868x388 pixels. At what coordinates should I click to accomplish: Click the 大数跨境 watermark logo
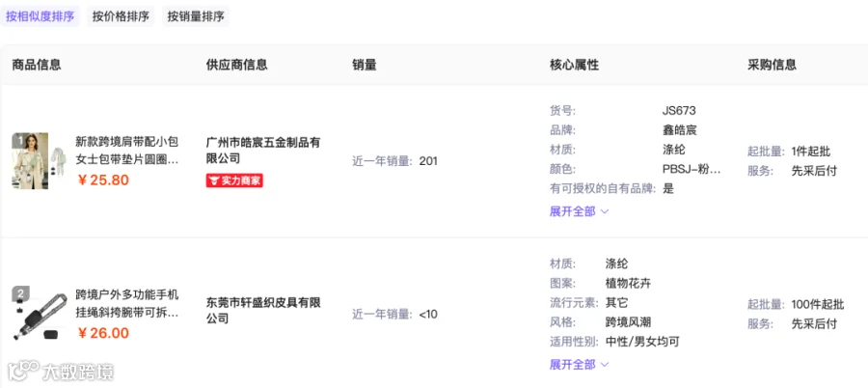61,372
